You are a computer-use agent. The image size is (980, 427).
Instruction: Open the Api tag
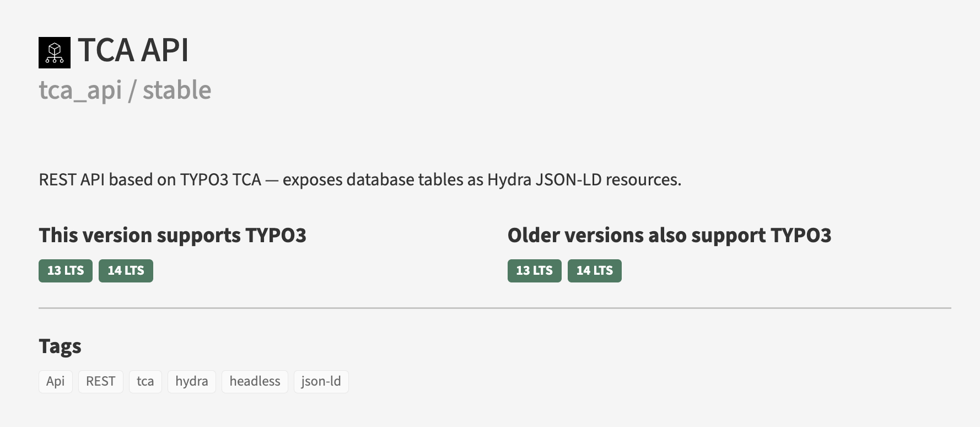click(56, 381)
